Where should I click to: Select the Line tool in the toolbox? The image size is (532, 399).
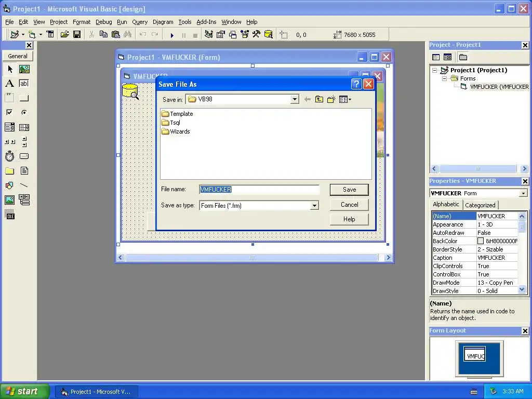[24, 185]
